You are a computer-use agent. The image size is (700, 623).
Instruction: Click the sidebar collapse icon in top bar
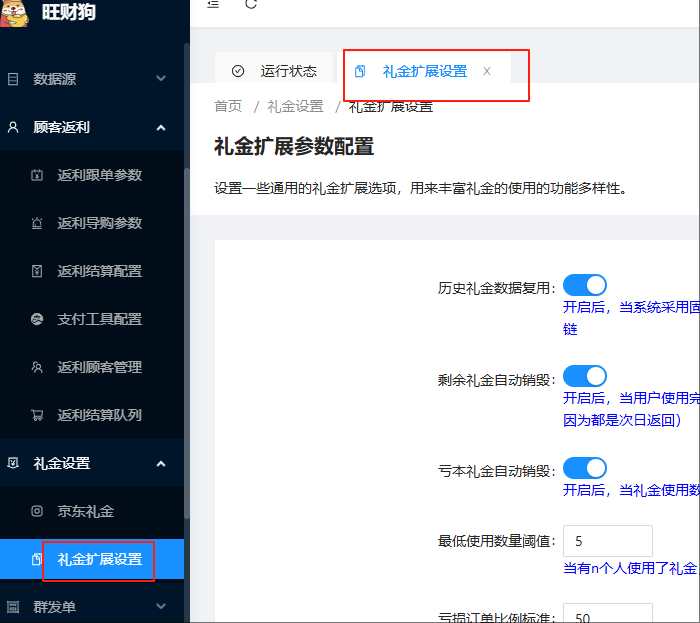213,4
